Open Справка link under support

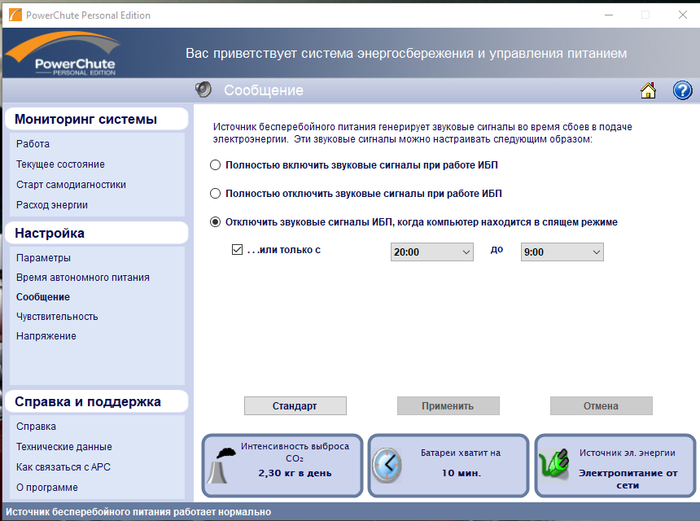[36, 426]
